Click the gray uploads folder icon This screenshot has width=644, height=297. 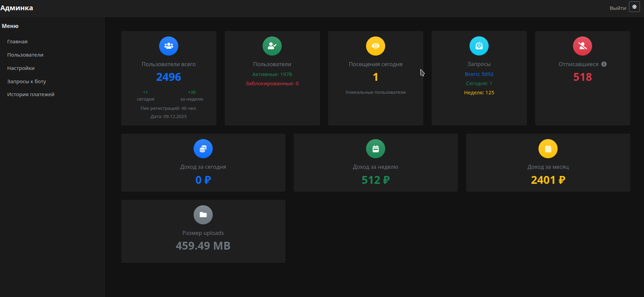point(203,215)
